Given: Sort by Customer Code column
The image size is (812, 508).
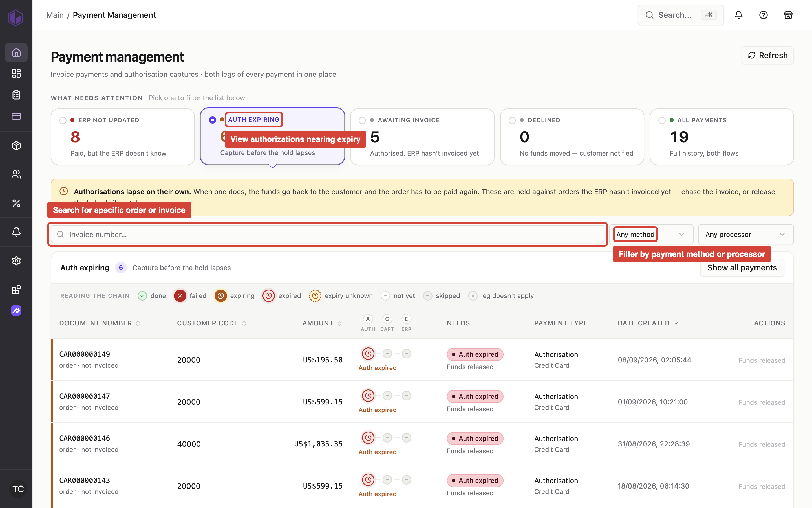Looking at the screenshot, I should (x=212, y=323).
